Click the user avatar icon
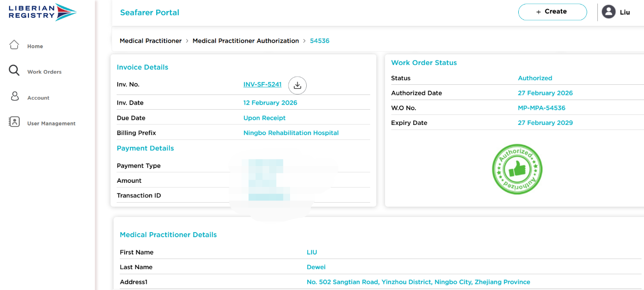This screenshot has width=644, height=290. coord(609,12)
